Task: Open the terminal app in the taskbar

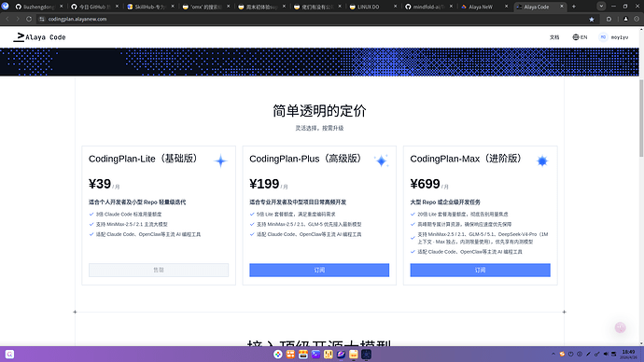Action: click(x=315, y=355)
